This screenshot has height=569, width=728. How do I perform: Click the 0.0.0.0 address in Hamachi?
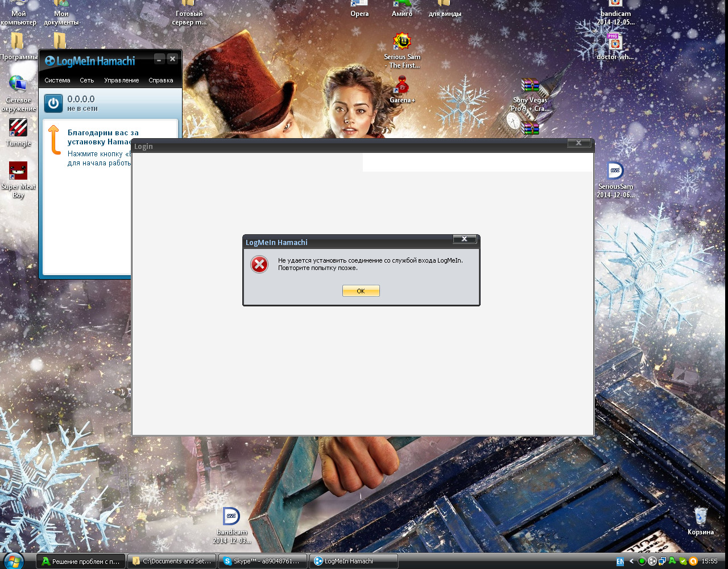click(x=81, y=99)
